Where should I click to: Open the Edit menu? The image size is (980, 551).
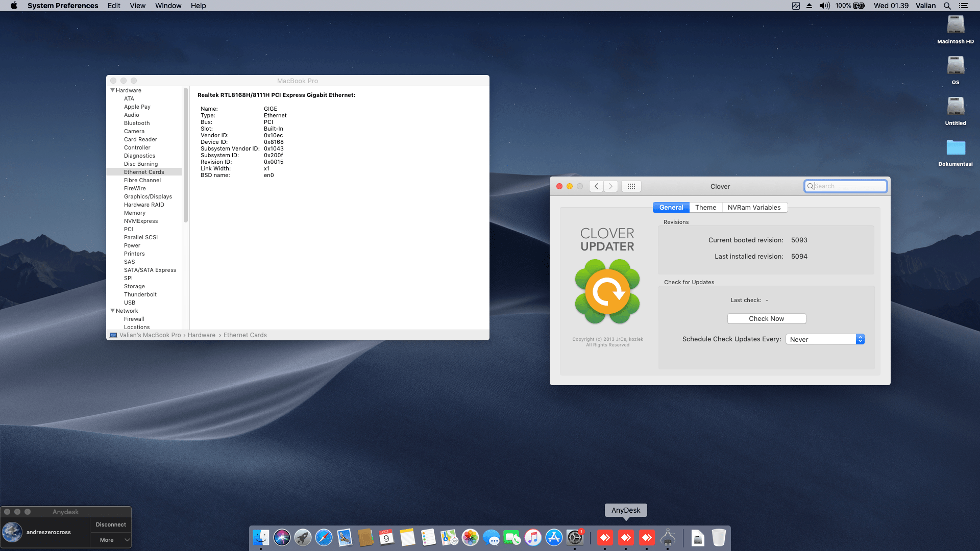[x=114, y=6]
